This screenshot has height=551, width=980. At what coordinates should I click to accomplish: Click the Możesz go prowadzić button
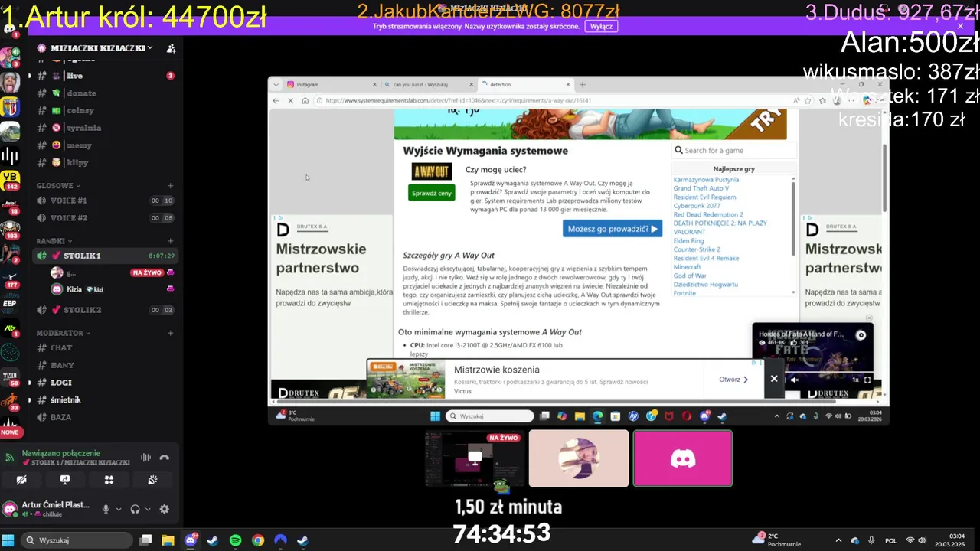[612, 228]
